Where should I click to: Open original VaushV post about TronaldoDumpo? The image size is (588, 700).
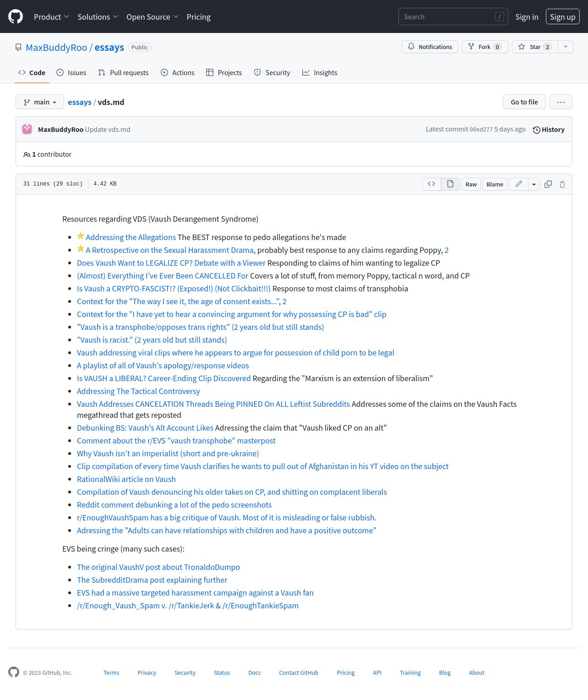pos(158,567)
